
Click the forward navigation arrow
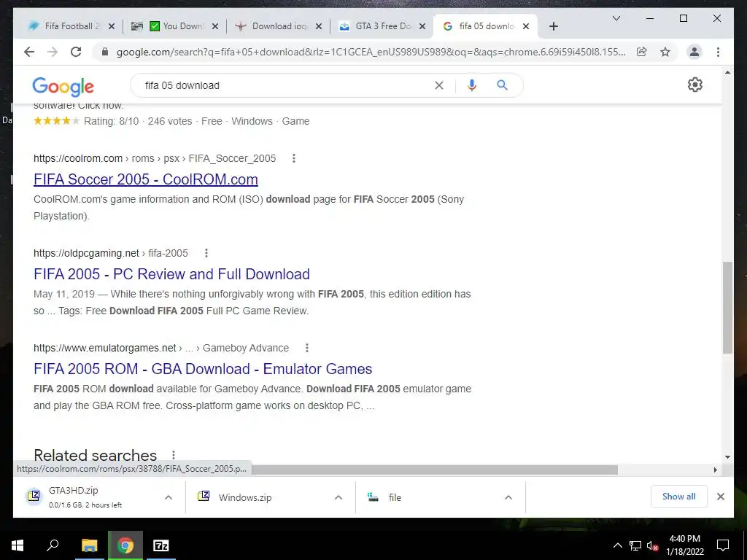(53, 52)
